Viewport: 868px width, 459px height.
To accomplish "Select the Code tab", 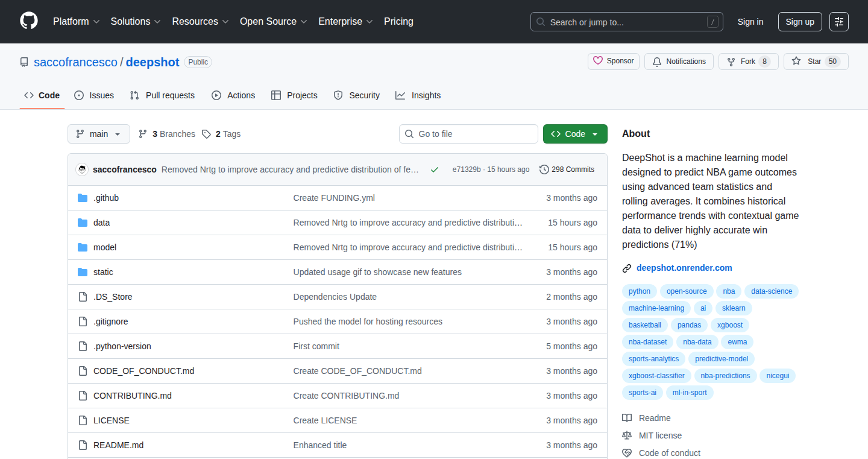I will [x=42, y=95].
